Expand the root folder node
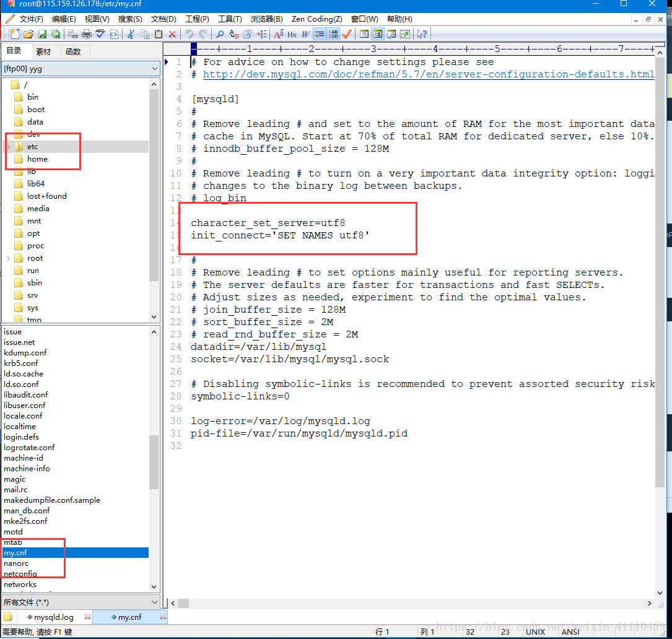The height and width of the screenshot is (639, 672). click(8, 258)
